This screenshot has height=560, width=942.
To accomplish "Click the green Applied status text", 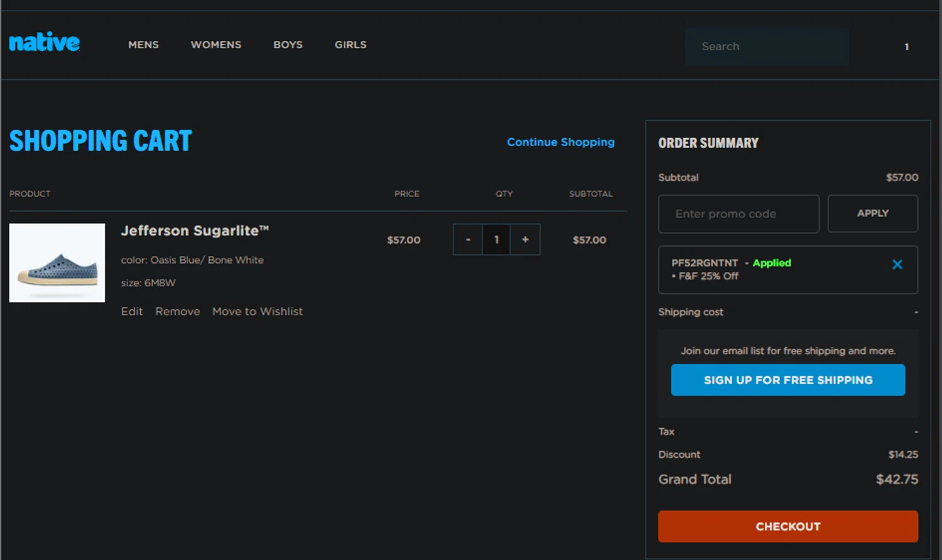I will coord(772,263).
